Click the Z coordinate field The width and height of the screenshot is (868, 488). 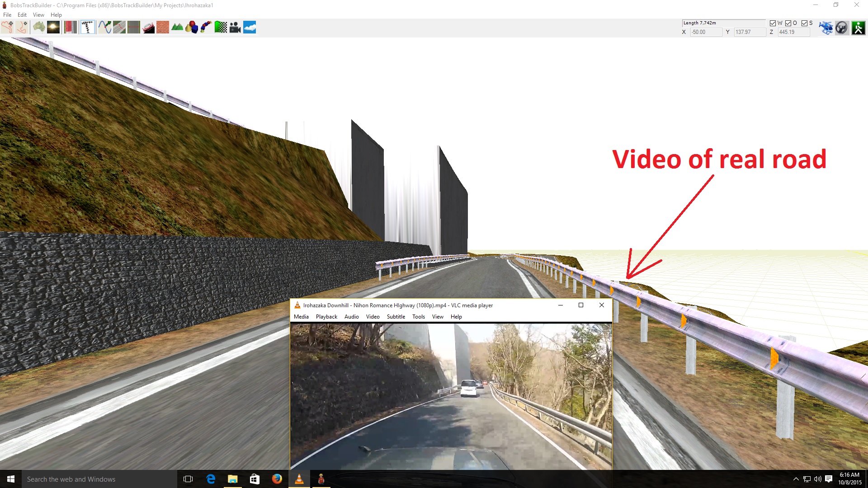click(x=793, y=32)
